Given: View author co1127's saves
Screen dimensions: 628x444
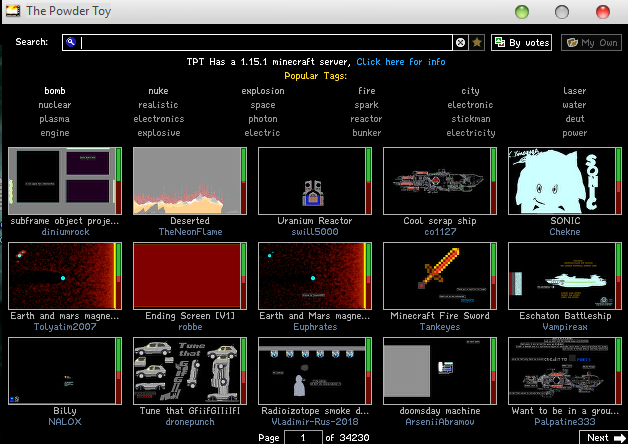Looking at the screenshot, I should (x=440, y=232).
